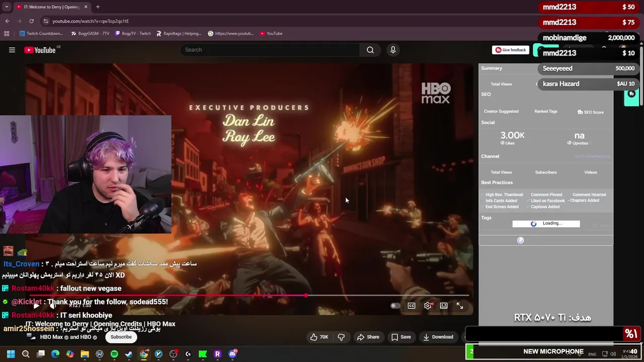Open the player settings gear
Image resolution: width=644 pixels, height=362 pixels.
tap(428, 306)
